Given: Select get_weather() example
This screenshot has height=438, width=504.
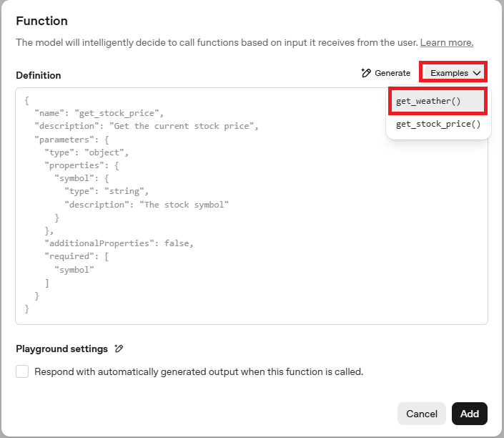Looking at the screenshot, I should 438,102.
